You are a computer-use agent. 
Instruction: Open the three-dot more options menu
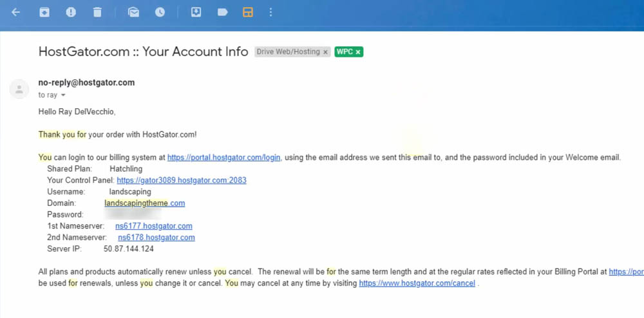[270, 12]
